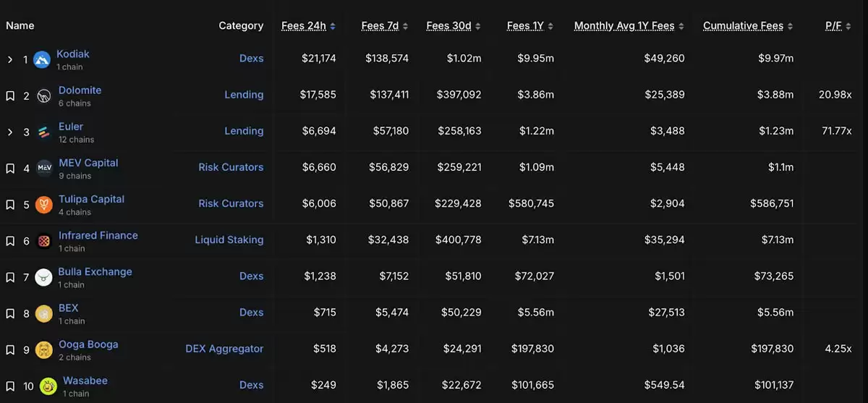Click the Infrared Finance logo icon

pos(44,241)
